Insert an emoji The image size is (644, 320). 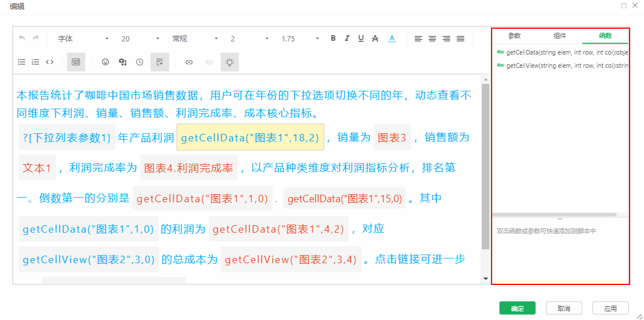tap(106, 62)
